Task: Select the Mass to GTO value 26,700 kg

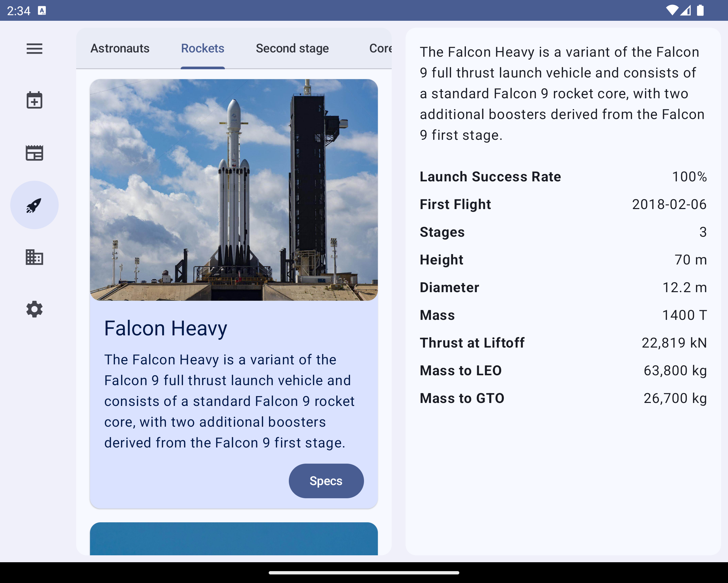Action: [x=675, y=398]
